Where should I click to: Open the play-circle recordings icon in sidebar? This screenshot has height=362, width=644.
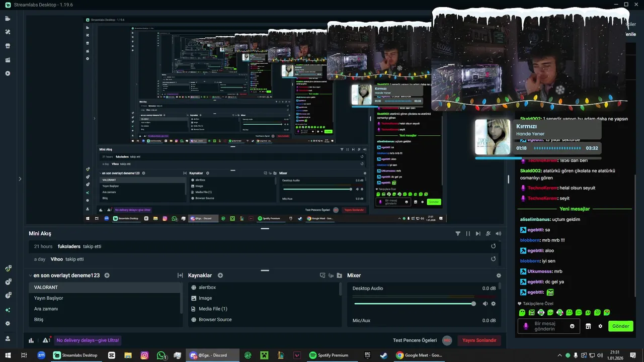pyautogui.click(x=8, y=73)
